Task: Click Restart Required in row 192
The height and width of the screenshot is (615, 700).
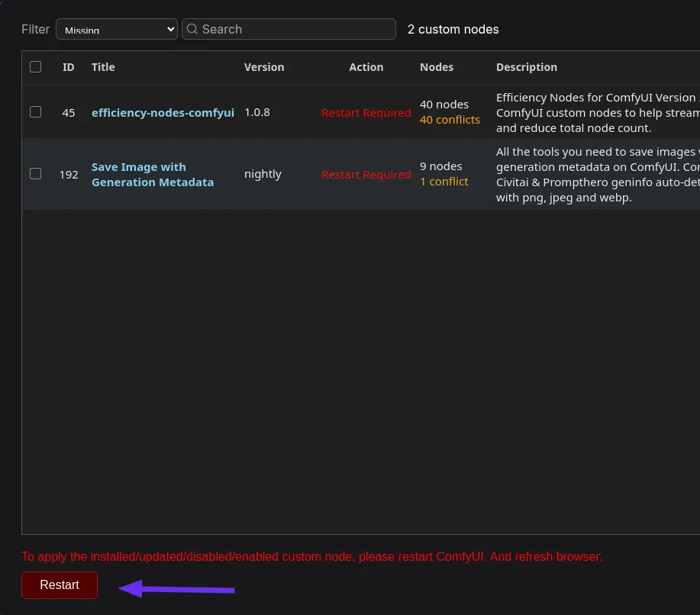Action: point(366,175)
